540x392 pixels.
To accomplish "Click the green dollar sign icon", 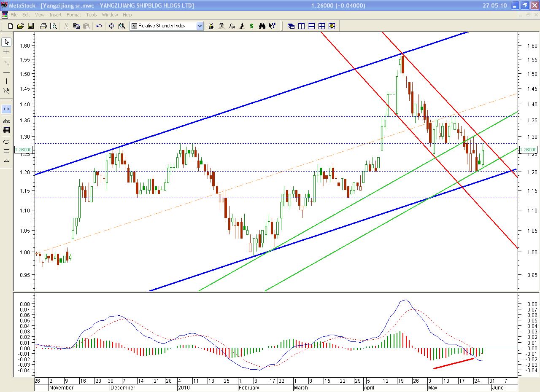I will click(252, 26).
